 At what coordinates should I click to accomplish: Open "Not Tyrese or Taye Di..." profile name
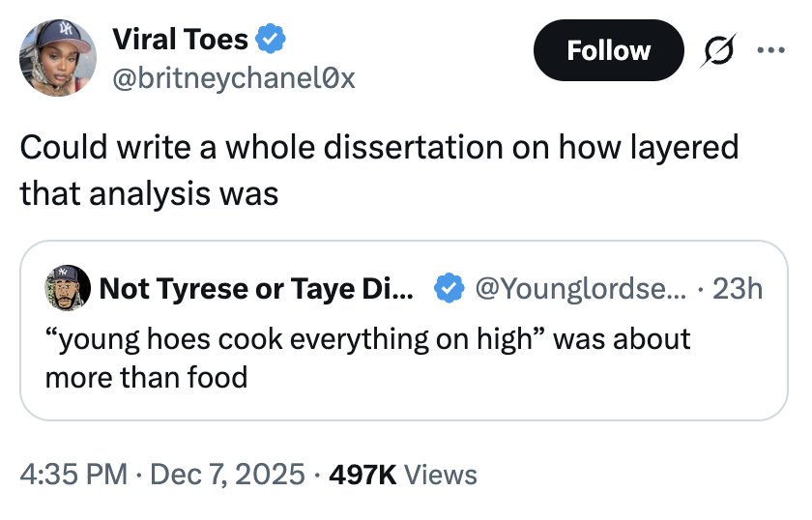tap(256, 287)
